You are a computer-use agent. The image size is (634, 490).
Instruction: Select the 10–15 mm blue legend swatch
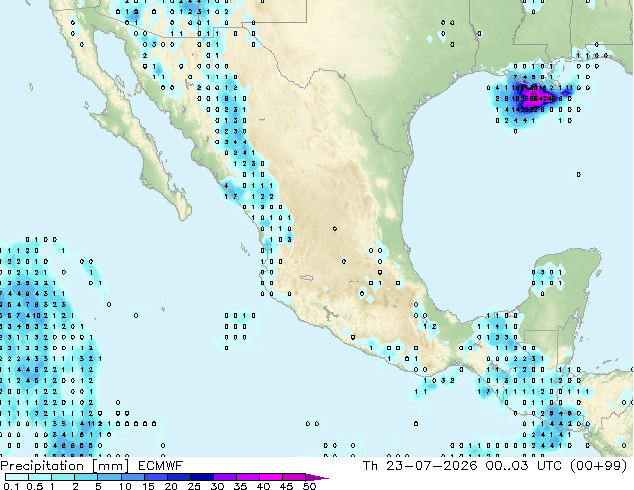pos(133,477)
